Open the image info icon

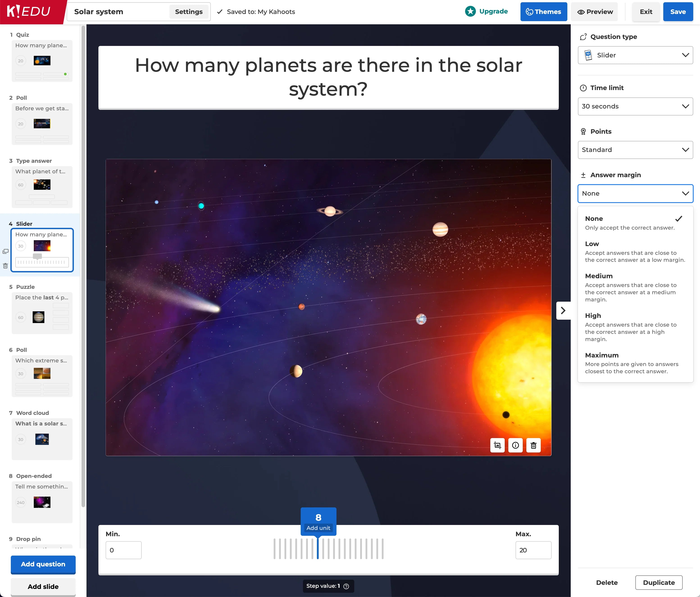(515, 445)
